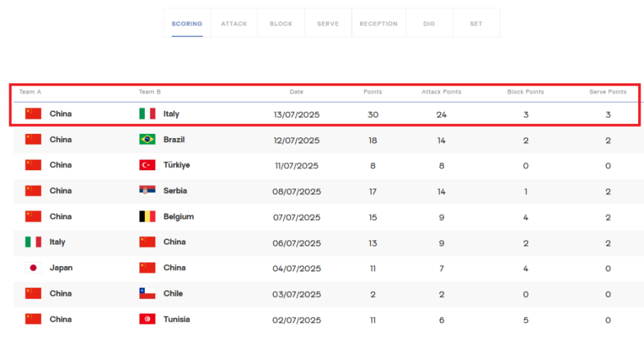Viewport: 644px width, 341px height.
Task: Click the Scoring tab
Action: [187, 23]
